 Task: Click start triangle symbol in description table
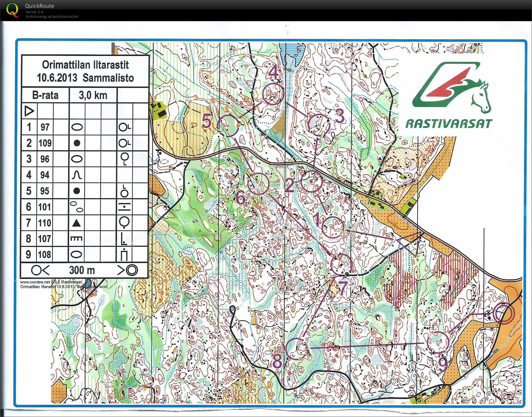point(29,111)
